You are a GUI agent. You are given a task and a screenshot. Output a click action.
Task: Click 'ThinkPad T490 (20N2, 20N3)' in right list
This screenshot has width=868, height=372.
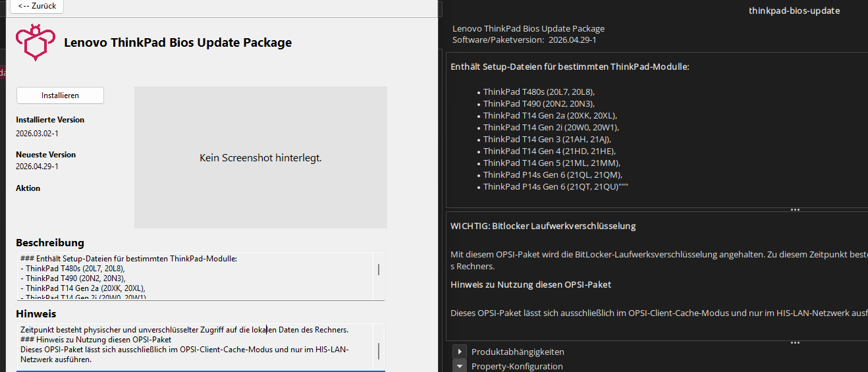(539, 104)
